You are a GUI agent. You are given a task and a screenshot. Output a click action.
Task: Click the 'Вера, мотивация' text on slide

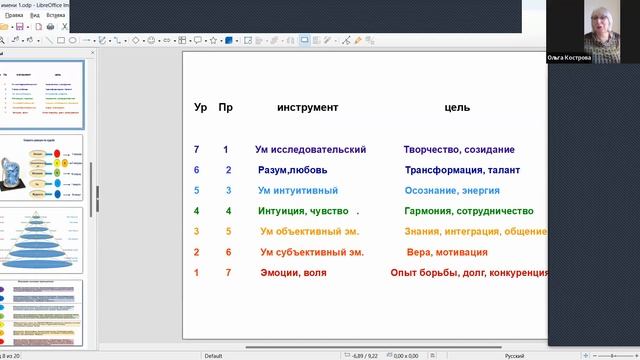pyautogui.click(x=447, y=252)
